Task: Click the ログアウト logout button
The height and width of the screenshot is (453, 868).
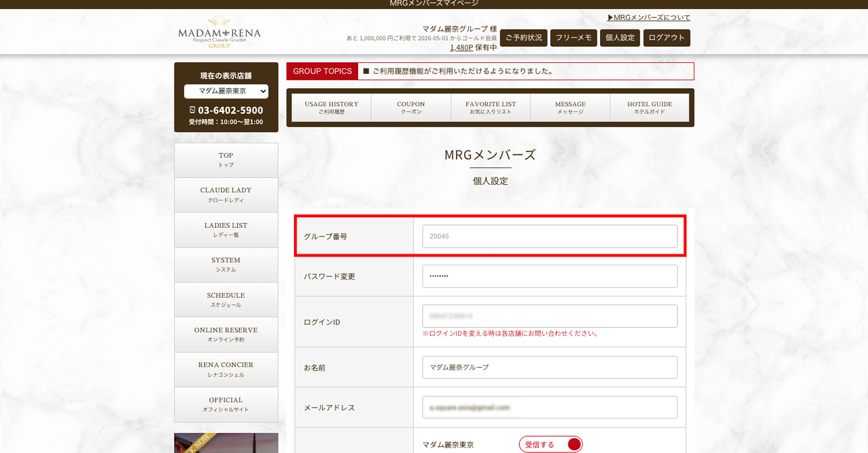Action: tap(667, 38)
